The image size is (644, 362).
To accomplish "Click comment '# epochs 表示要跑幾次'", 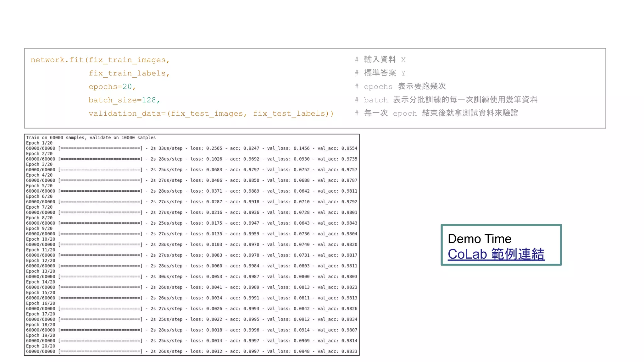I will click(x=400, y=86).
